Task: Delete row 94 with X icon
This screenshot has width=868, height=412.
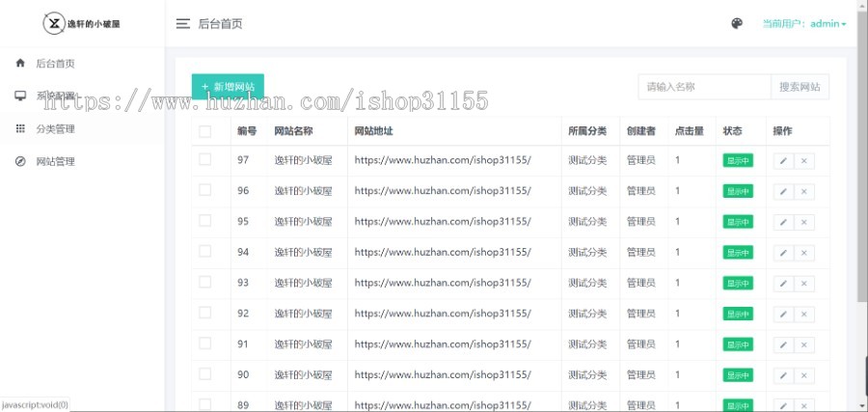Action: 804,253
